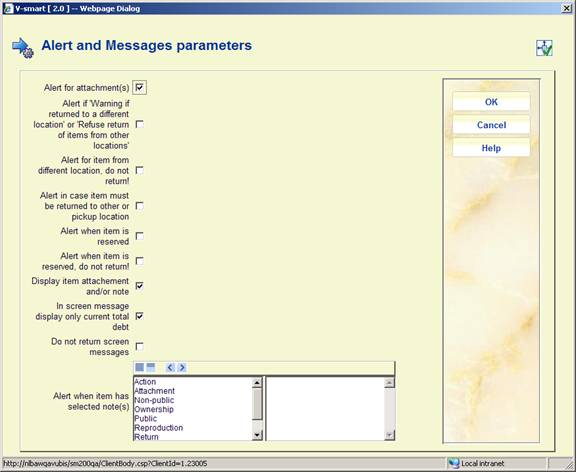This screenshot has width=576, height=472.
Task: Toggle Alert for attachment(s) checkbox
Action: click(x=140, y=87)
